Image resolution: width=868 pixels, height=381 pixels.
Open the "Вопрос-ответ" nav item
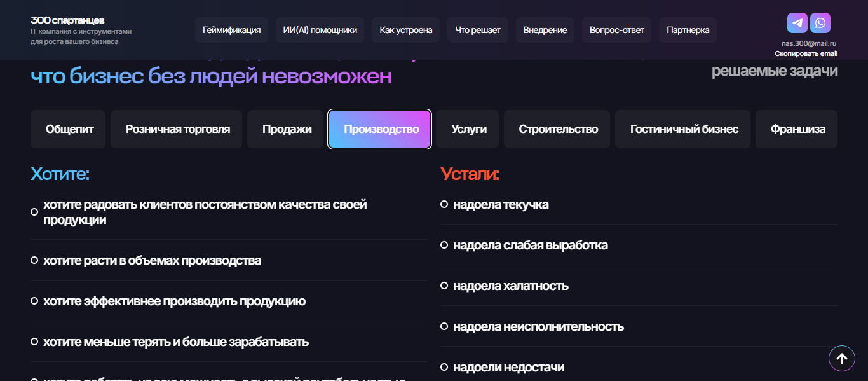tap(616, 30)
